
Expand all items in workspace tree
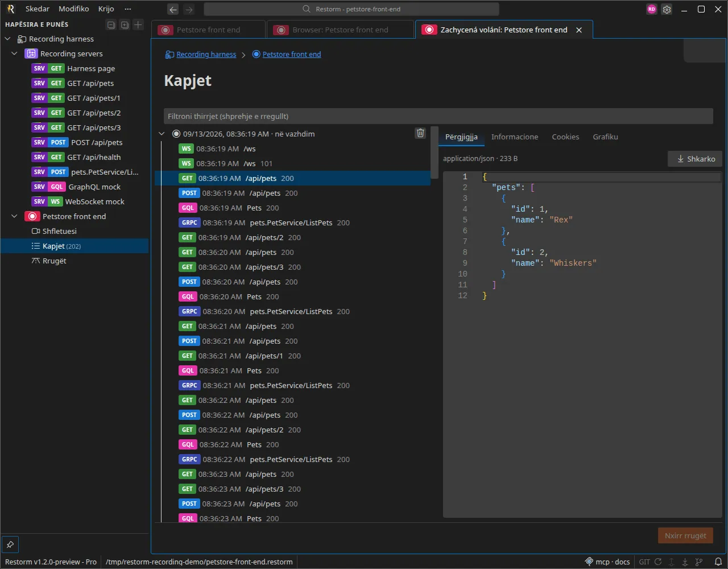[x=125, y=24]
